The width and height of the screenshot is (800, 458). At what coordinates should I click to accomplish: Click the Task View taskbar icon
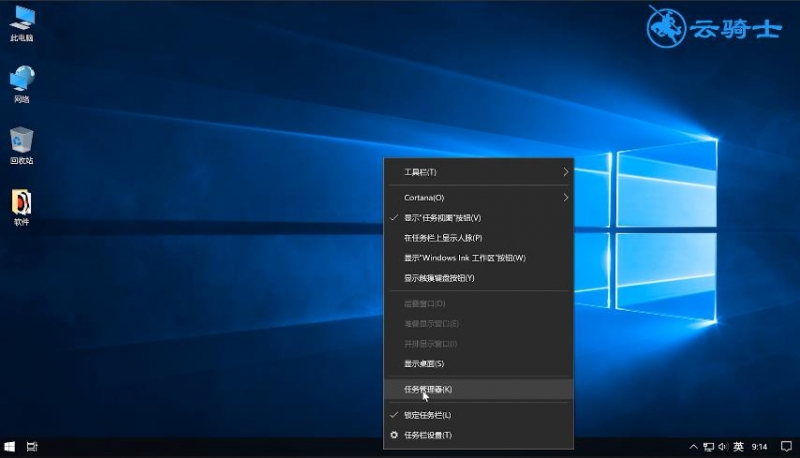pos(32,447)
